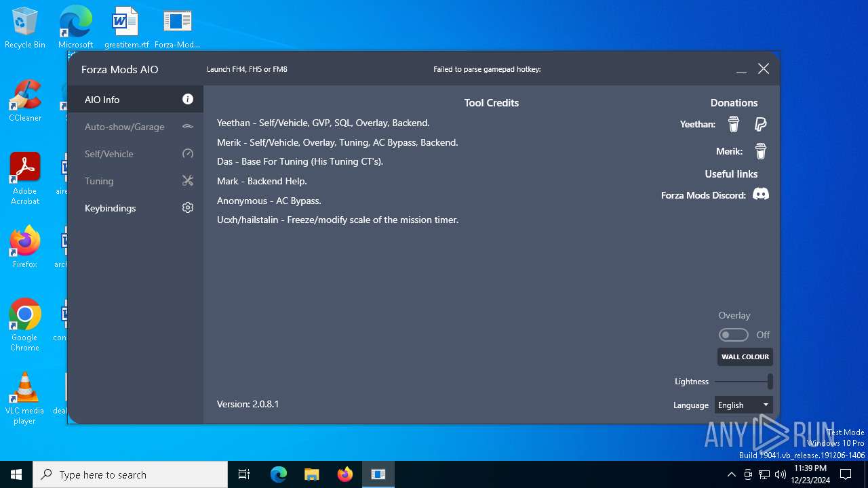Adjust the Lightness slider
Screen dimensions: 868x488
[x=743, y=382]
